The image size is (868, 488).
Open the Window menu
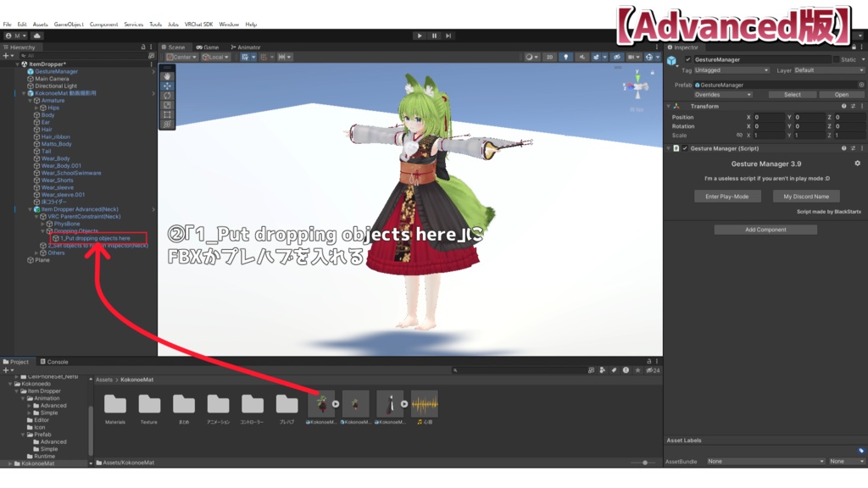(229, 25)
